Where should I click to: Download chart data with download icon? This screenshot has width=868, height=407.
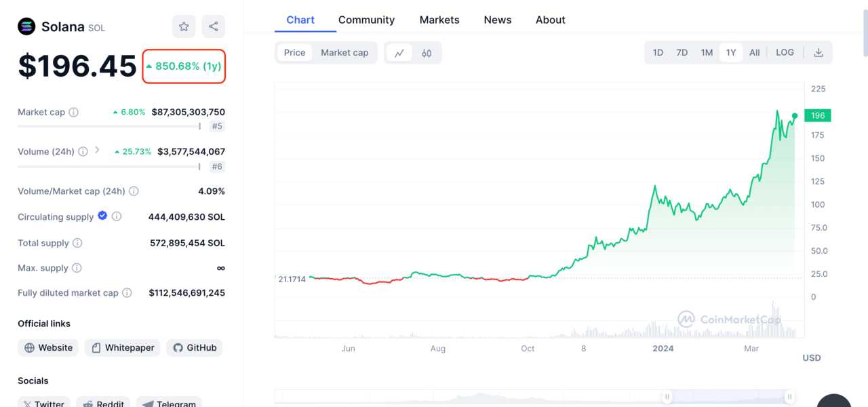point(818,53)
